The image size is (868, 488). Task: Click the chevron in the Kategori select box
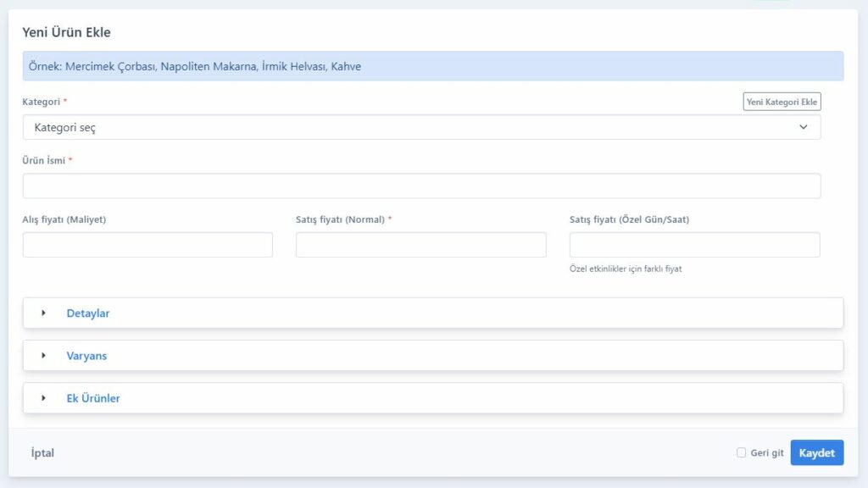pos(803,127)
